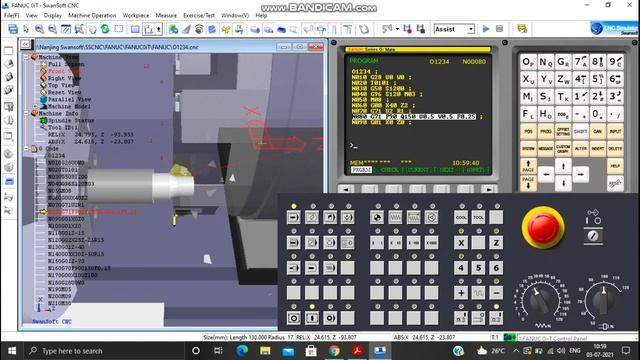Screen dimensions: 640x360
Task: Click the blue play run icon in toolbar
Action: [x=486, y=29]
